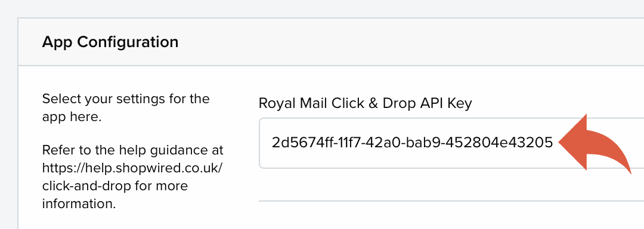Click the gray page background above the panel

(x=322, y=8)
